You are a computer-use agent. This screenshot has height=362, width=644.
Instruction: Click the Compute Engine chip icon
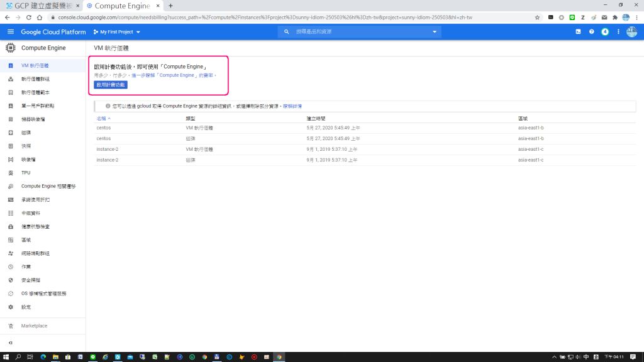click(10, 48)
